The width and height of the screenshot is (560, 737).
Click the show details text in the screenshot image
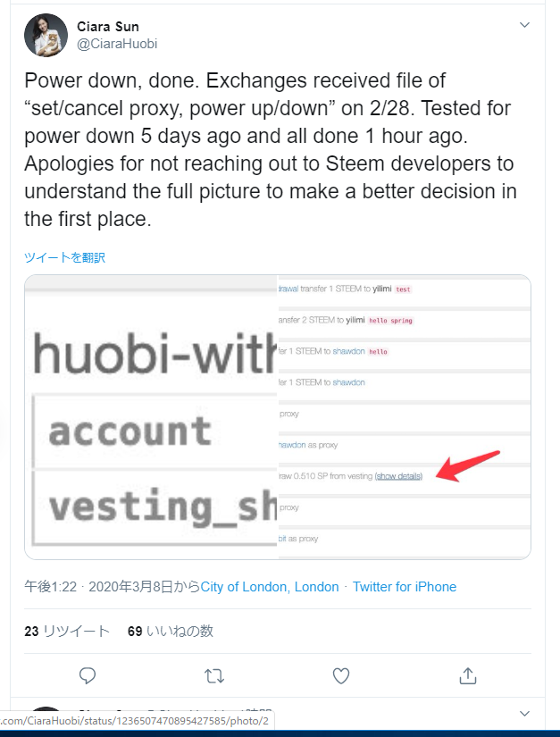(x=398, y=476)
